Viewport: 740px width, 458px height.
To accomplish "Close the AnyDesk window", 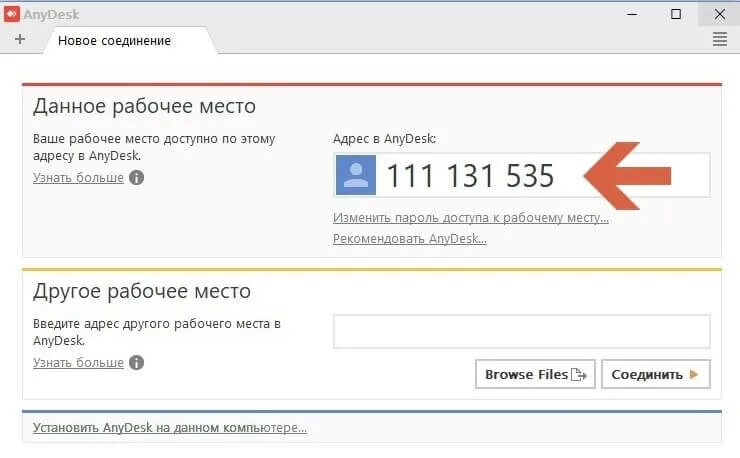I will pyautogui.click(x=719, y=14).
